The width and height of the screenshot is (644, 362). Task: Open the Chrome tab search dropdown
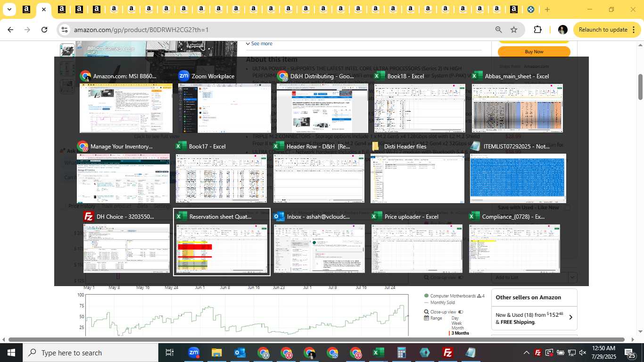9,9
